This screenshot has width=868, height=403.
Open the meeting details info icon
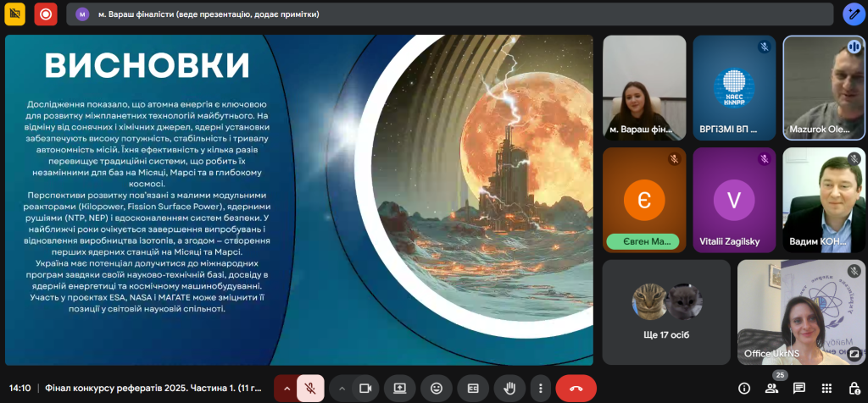click(x=744, y=388)
